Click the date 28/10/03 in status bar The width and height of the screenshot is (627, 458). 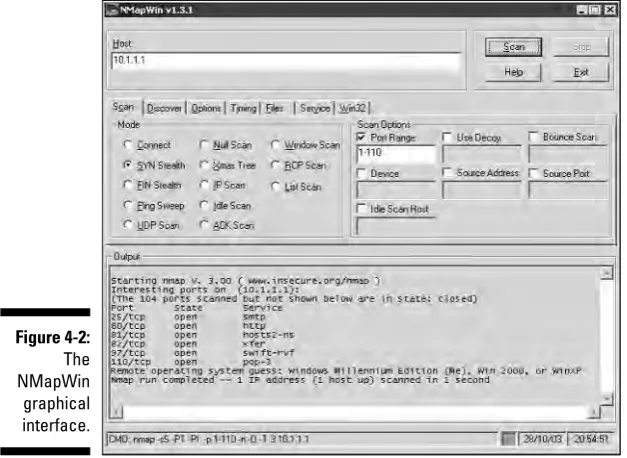click(542, 439)
